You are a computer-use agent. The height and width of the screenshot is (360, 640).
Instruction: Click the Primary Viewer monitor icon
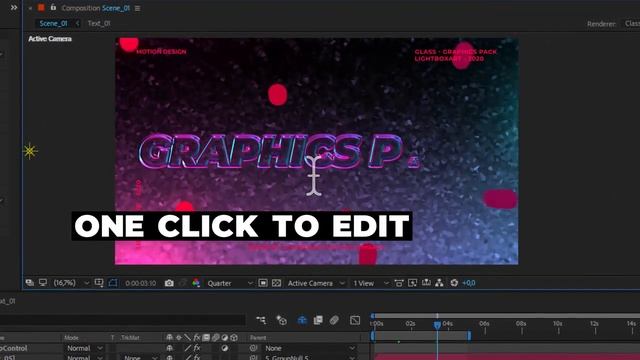tap(43, 282)
